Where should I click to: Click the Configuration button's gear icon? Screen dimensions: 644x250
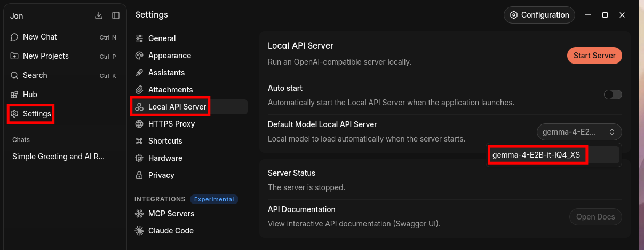coord(514,15)
